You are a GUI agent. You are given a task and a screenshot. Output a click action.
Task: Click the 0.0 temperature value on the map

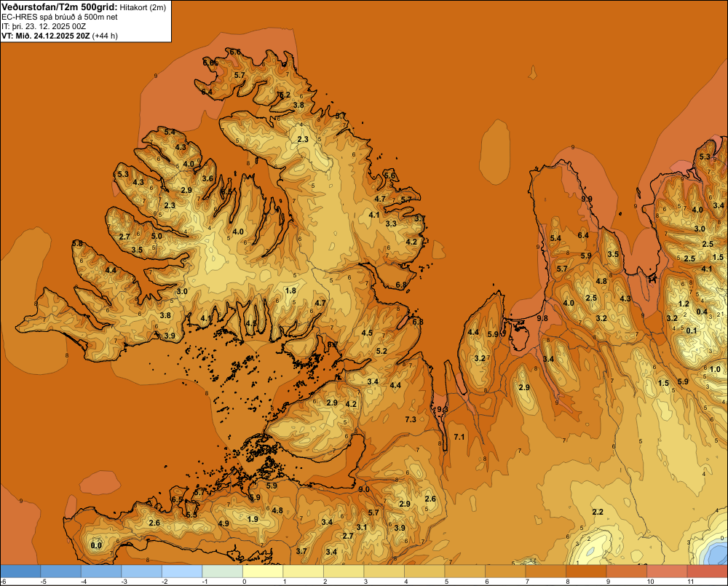pyautogui.click(x=96, y=545)
